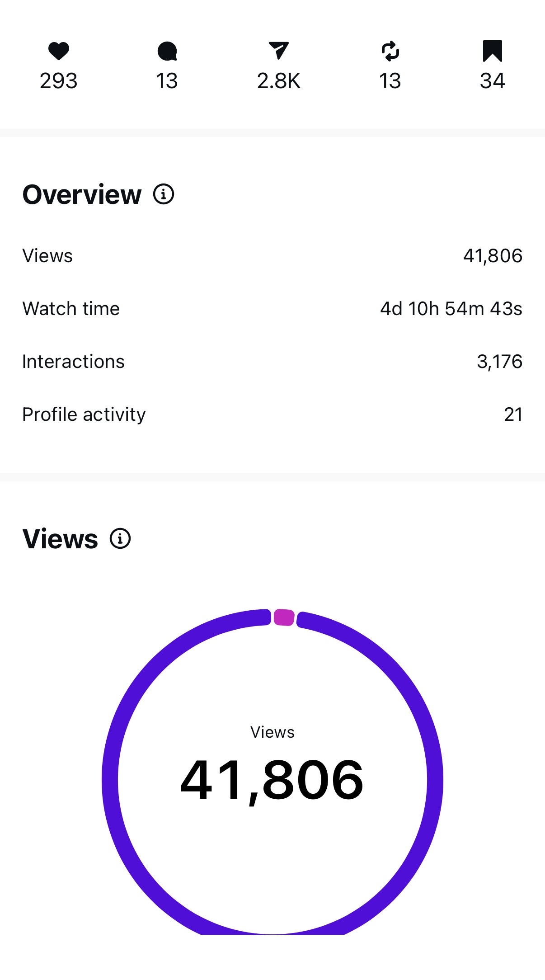Tap the Overview section heading

coord(82,195)
